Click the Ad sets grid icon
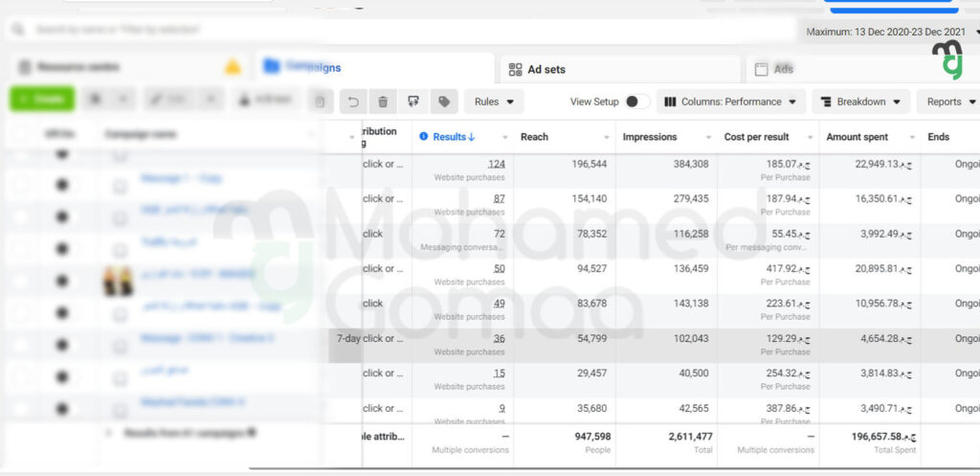This screenshot has height=476, width=980. (x=516, y=69)
